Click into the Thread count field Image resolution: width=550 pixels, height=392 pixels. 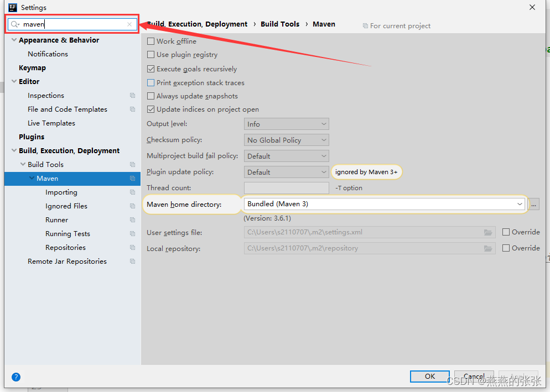[x=287, y=188]
